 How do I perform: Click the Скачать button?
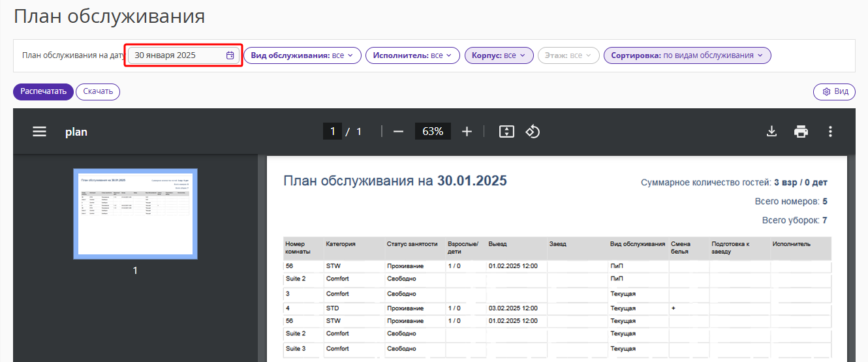coord(98,92)
